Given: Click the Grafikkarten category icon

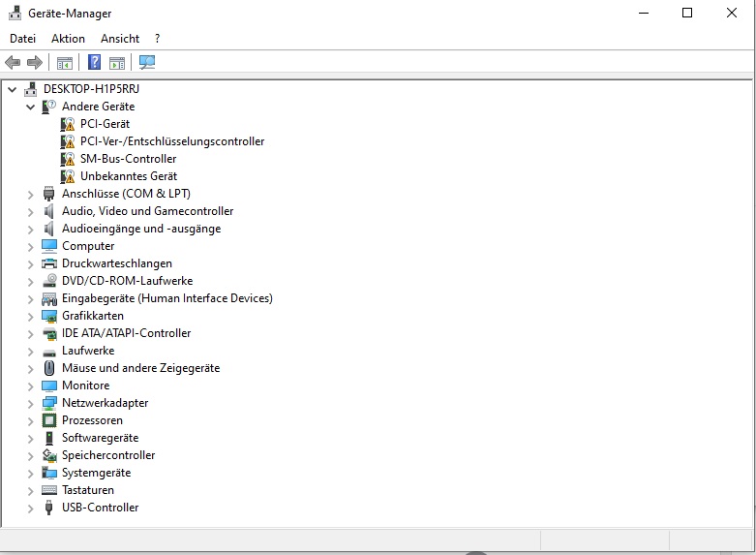Looking at the screenshot, I should [x=49, y=316].
